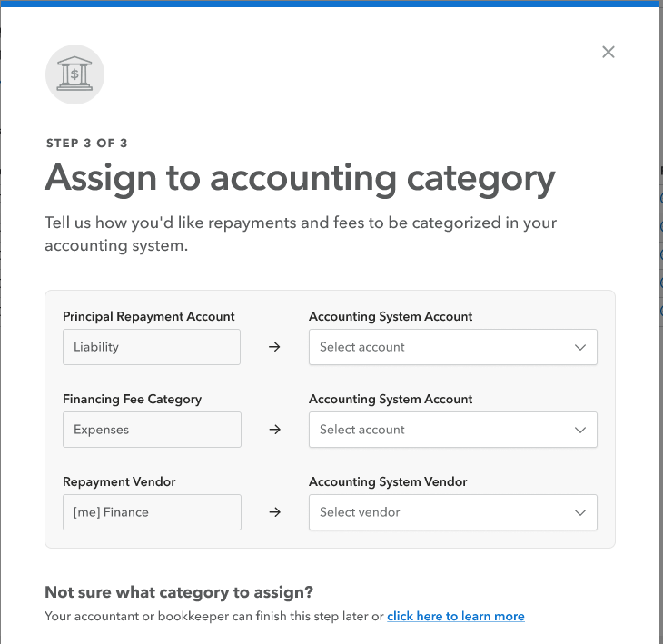Follow the "click here to learn more" link
Image resolution: width=663 pixels, height=644 pixels.
pos(455,616)
